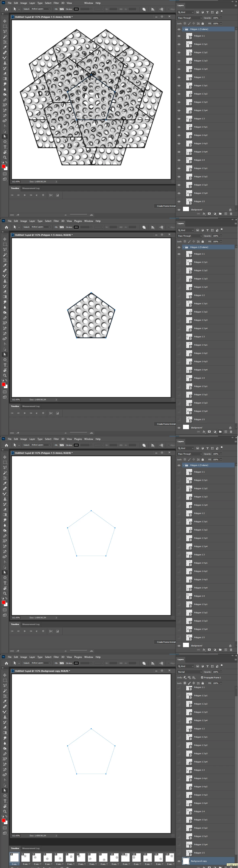Open the Opacity dropdown arrow in third Layers panel
238x868 pixels.
pos(221,454)
